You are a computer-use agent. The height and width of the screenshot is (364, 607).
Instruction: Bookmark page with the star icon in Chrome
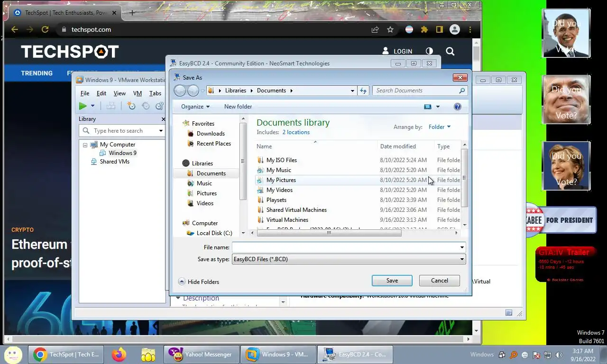click(x=390, y=29)
